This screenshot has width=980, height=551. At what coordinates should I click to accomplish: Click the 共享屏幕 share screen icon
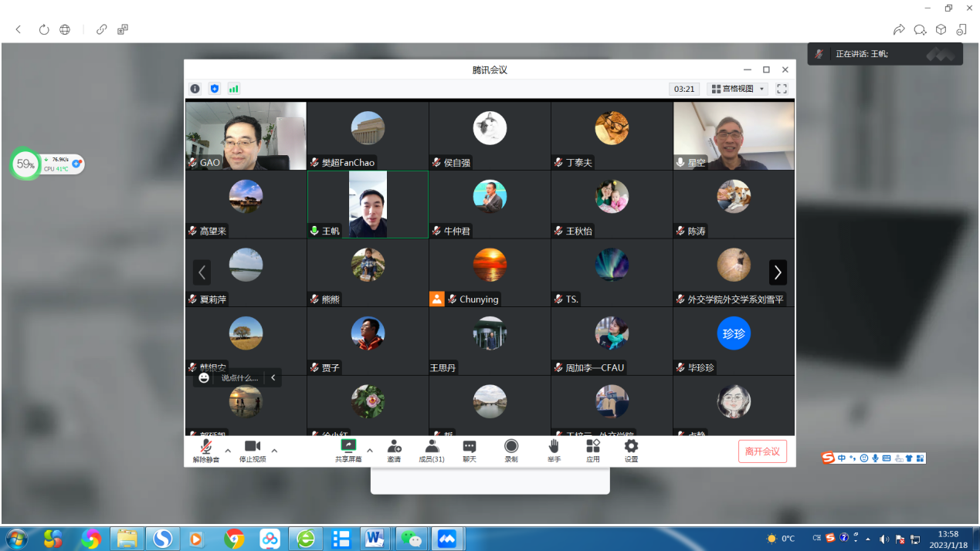(x=348, y=451)
